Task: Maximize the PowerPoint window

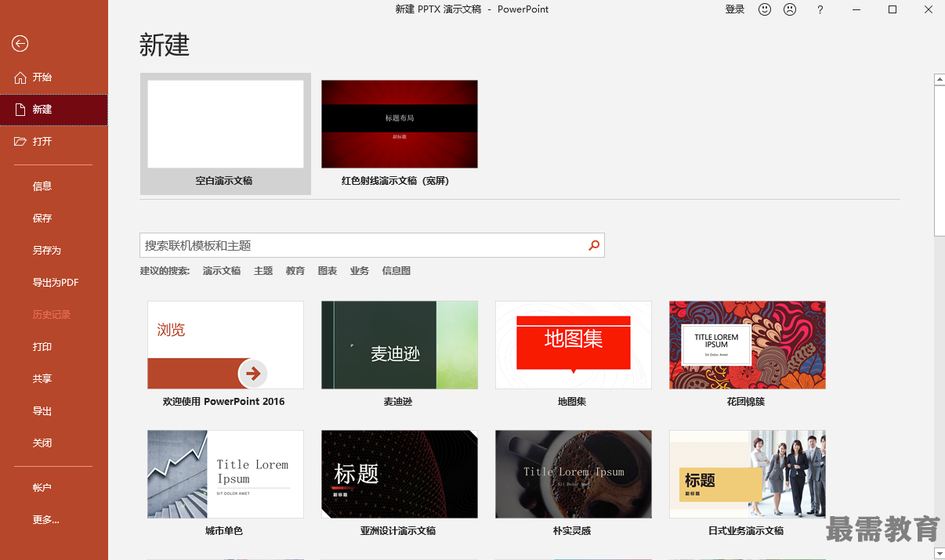Action: coord(892,9)
